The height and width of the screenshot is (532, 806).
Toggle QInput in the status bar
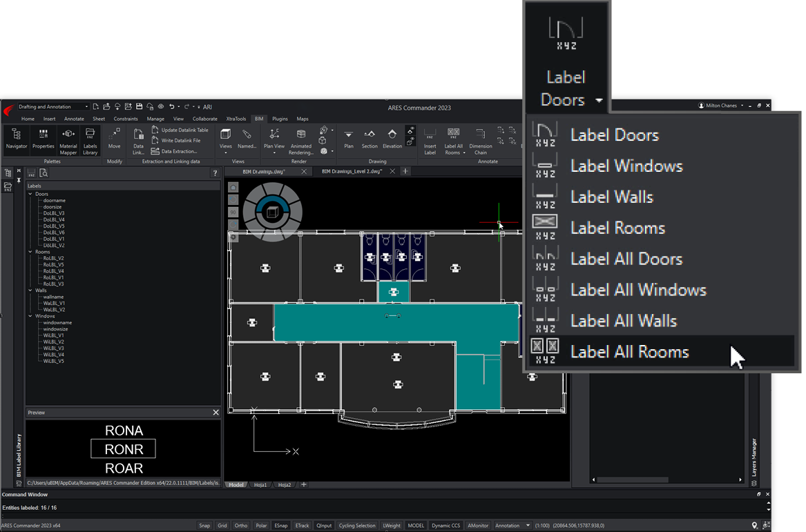(x=325, y=525)
